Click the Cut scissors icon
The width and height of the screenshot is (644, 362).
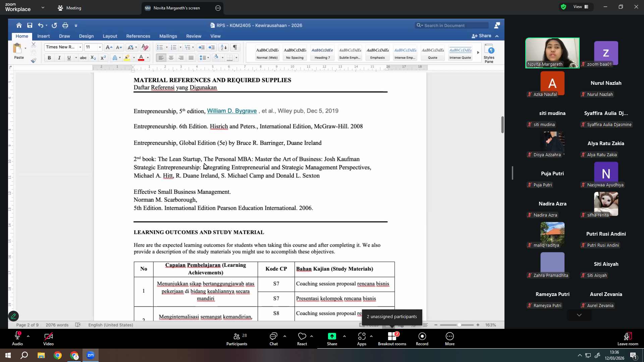tap(34, 45)
